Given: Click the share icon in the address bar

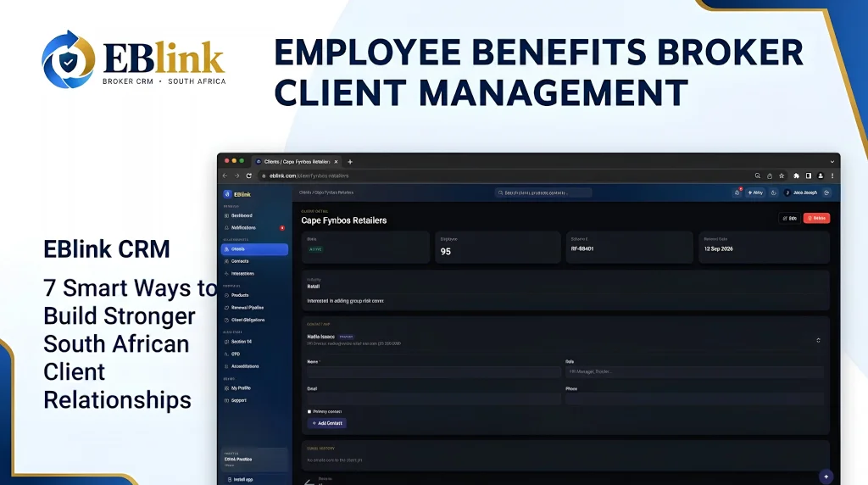Looking at the screenshot, I should tap(770, 176).
